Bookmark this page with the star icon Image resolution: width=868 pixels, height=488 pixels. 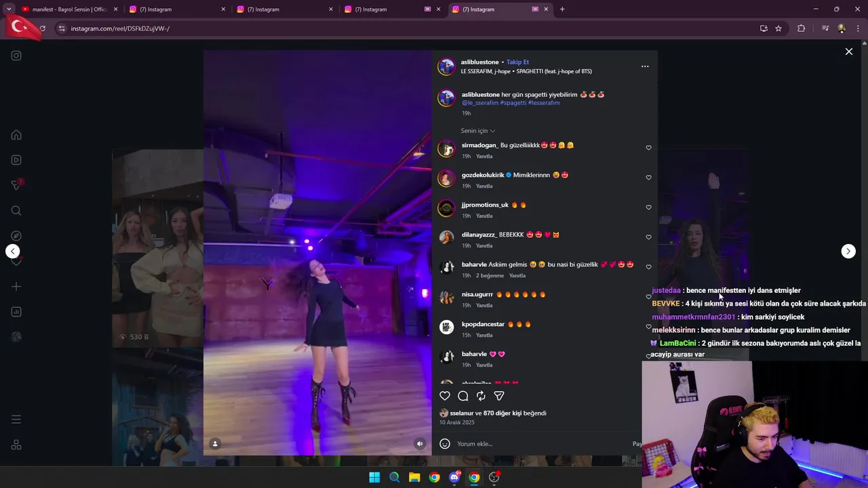[x=778, y=28]
